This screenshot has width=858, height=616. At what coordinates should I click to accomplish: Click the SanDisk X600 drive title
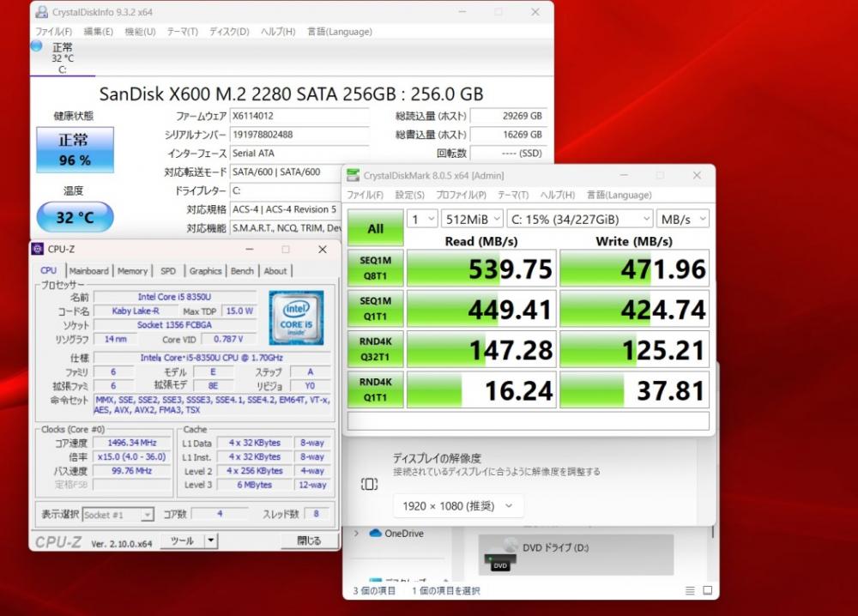tap(291, 94)
